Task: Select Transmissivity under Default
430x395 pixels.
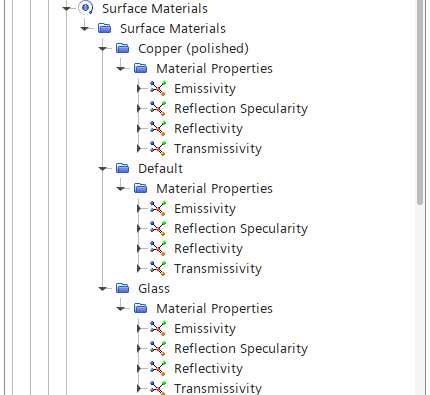Action: [x=218, y=269]
